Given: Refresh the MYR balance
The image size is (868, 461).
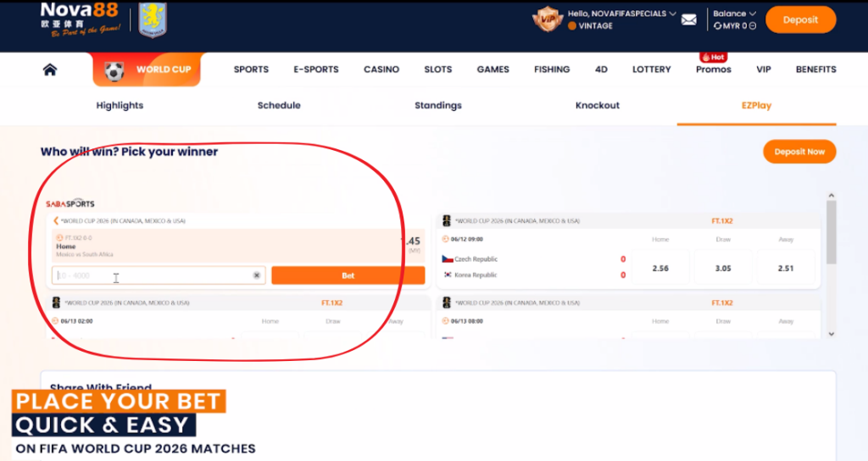Looking at the screenshot, I should [x=717, y=25].
